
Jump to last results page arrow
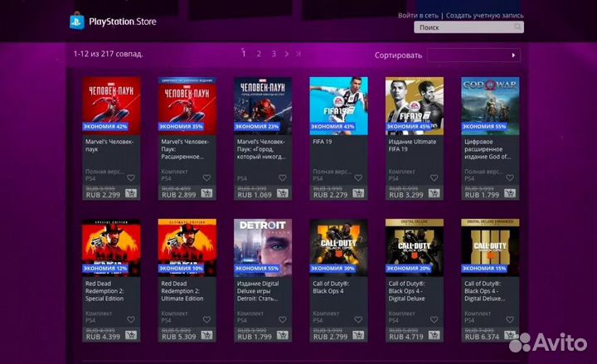point(298,54)
